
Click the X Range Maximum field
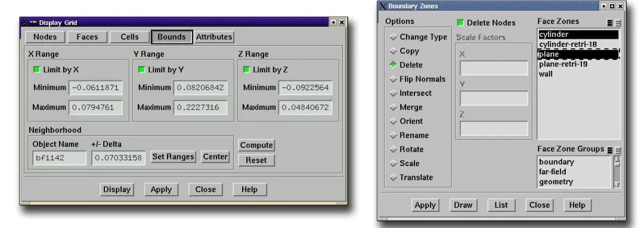pos(95,107)
